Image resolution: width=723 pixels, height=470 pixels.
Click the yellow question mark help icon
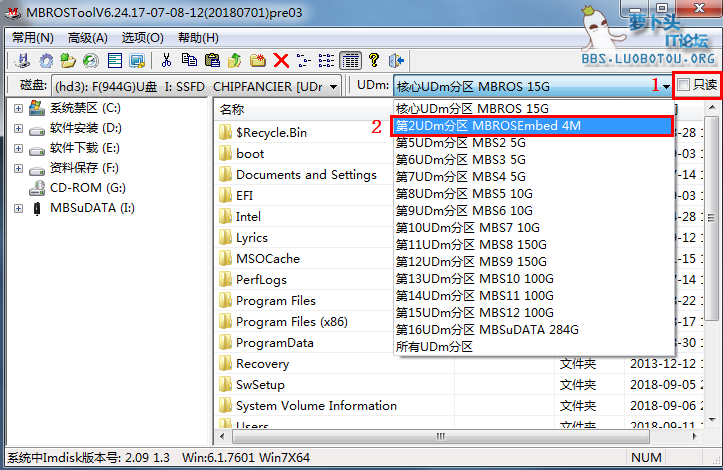click(374, 60)
